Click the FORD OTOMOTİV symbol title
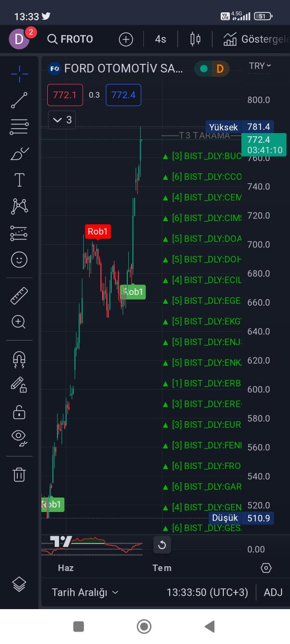The height and width of the screenshot is (644, 290). point(124,68)
